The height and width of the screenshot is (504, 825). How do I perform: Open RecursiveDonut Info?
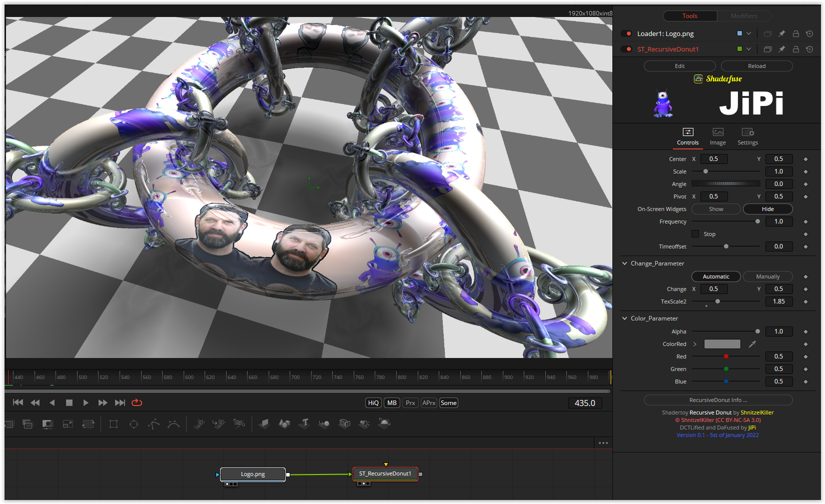(x=718, y=400)
